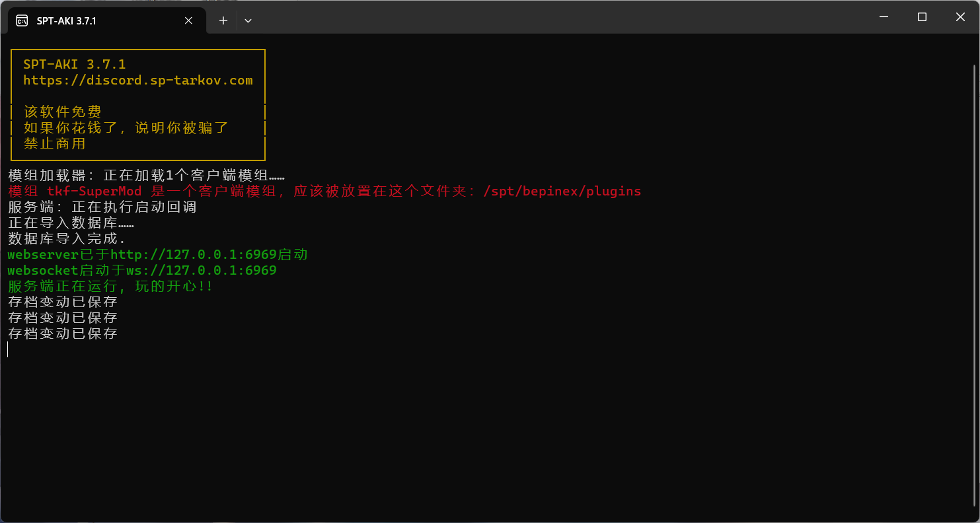Click the vertical scrollbar of the terminal
The width and height of the screenshot is (980, 523).
[973, 284]
